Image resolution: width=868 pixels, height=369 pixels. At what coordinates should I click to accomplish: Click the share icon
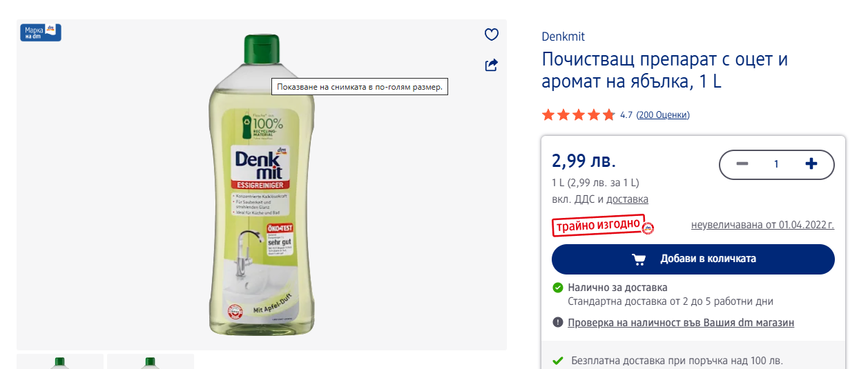[x=491, y=66]
